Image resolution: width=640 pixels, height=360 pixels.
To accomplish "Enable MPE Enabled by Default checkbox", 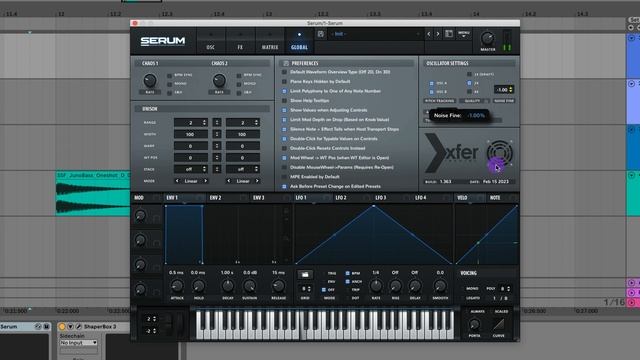I will tap(284, 177).
